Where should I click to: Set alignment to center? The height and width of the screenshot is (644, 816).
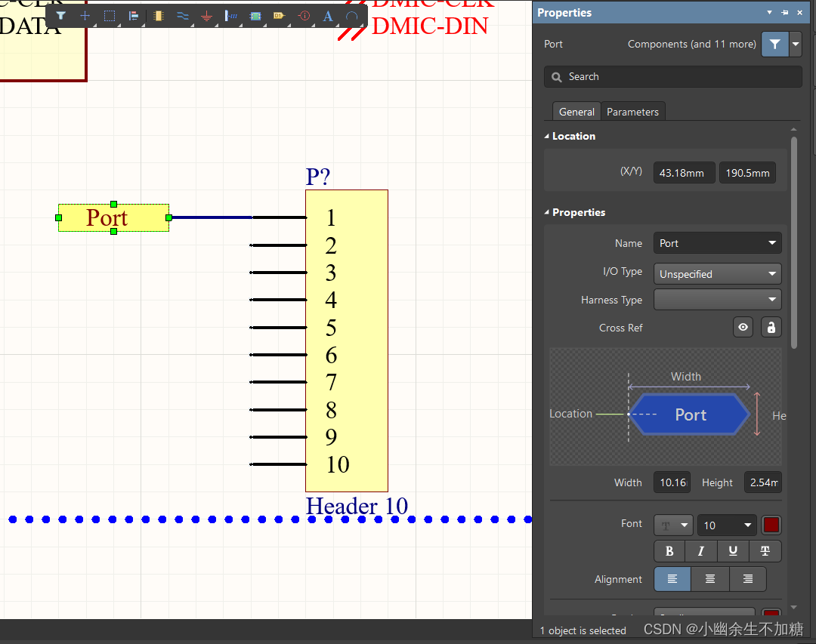click(709, 579)
